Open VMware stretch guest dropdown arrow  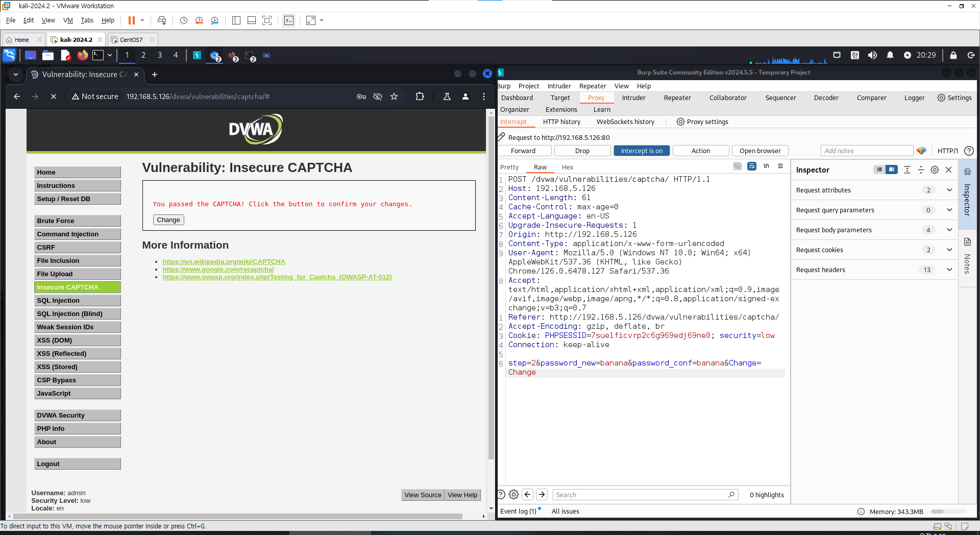[x=322, y=20]
